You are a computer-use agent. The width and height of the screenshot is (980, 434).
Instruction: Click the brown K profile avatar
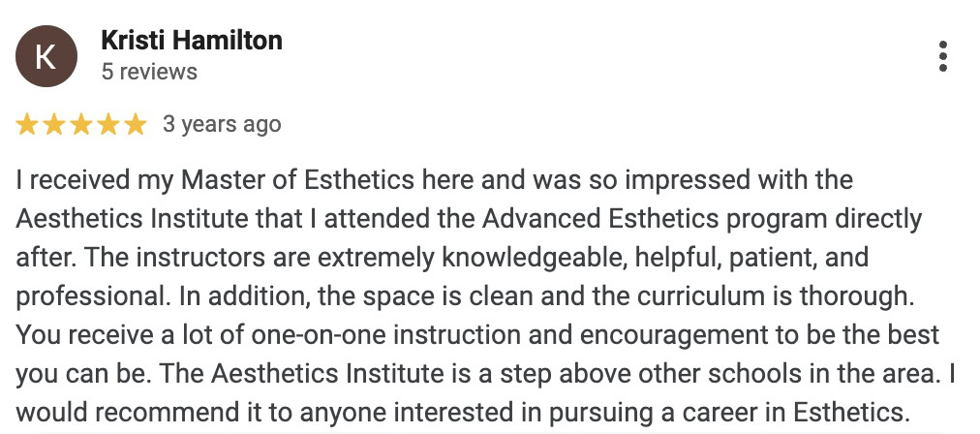click(x=46, y=56)
